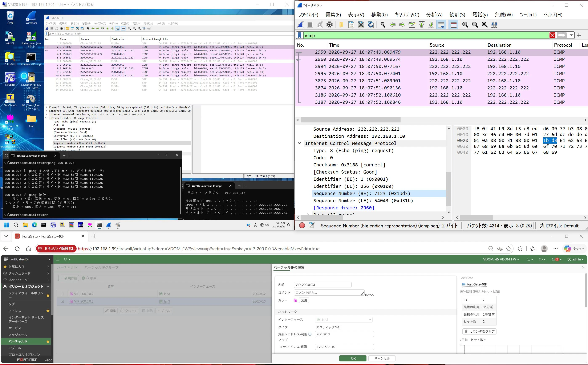This screenshot has height=365, width=588.
Task: Zoom out the main window text
Action: pyautogui.click(x=475, y=25)
